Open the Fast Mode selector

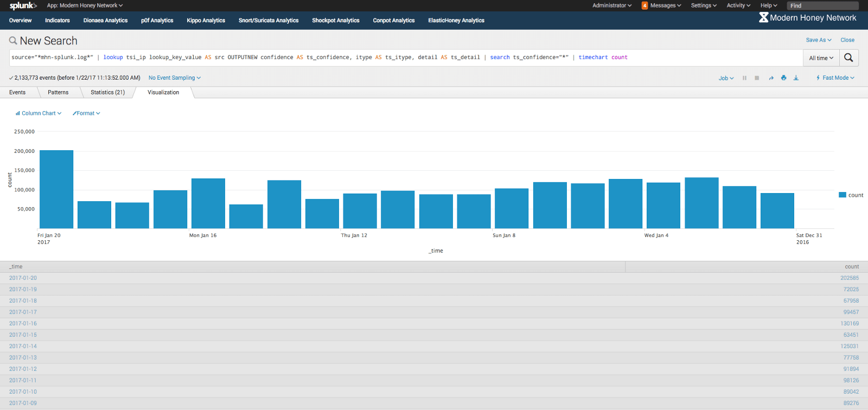[835, 78]
